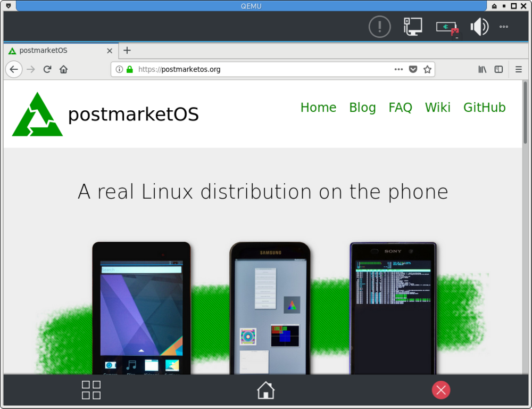The width and height of the screenshot is (532, 409).
Task: Click the browser back arrow button
Action: pyautogui.click(x=14, y=69)
